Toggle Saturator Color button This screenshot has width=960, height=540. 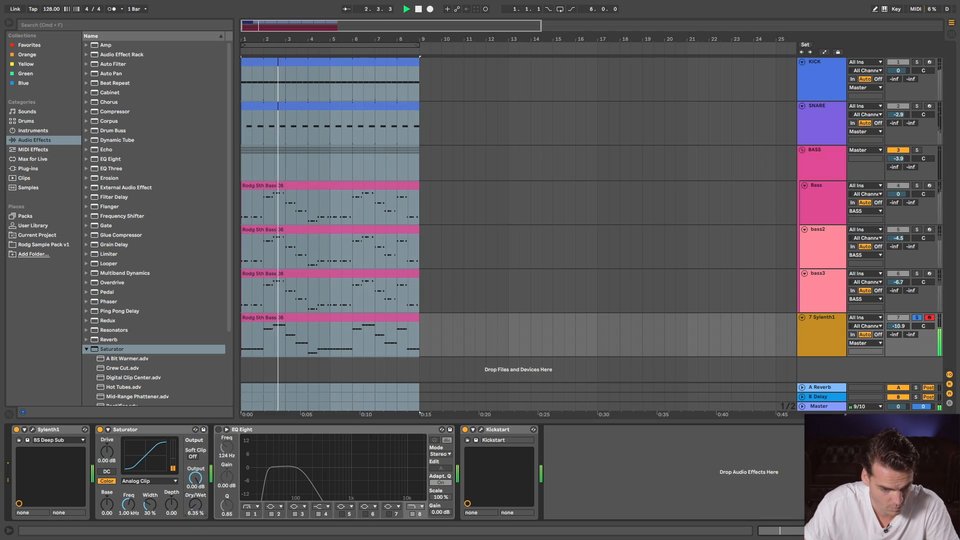click(x=107, y=481)
